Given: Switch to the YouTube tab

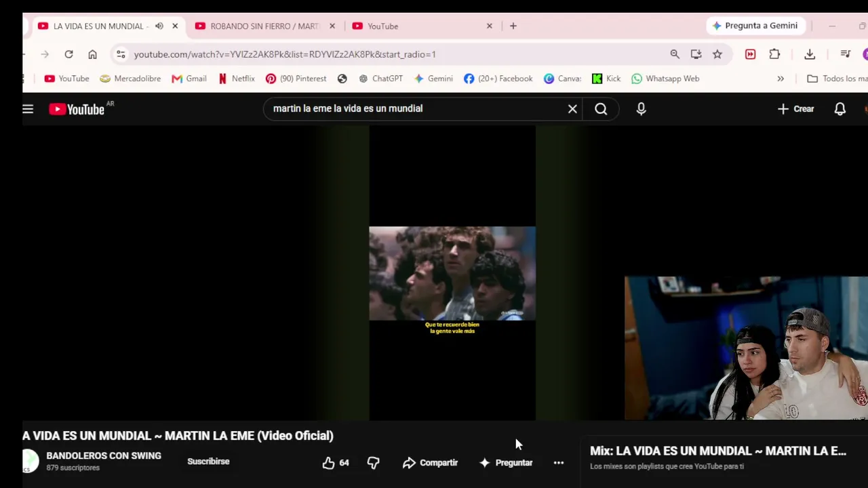Looking at the screenshot, I should coord(414,26).
